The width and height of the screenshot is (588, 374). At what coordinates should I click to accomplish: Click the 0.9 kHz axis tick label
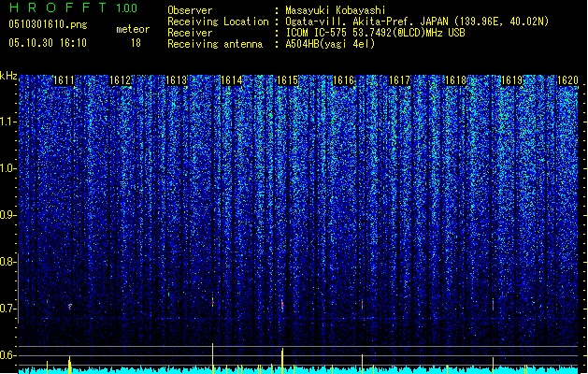click(7, 215)
